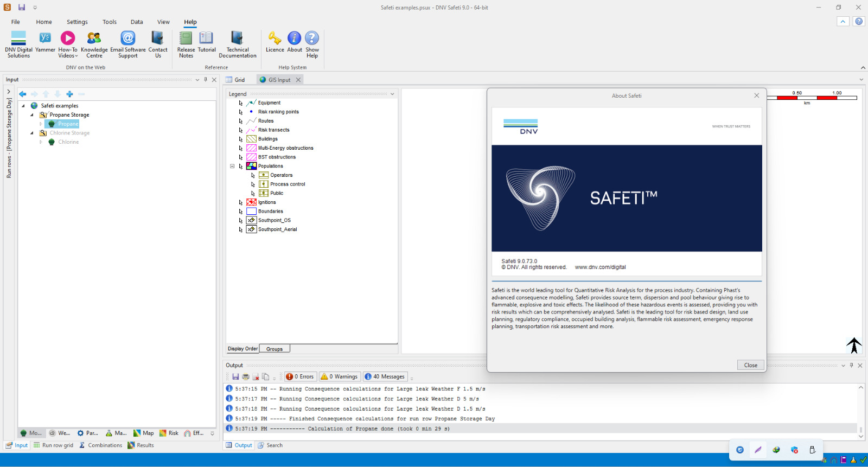Image resolution: width=868 pixels, height=467 pixels.
Task: Switch to the Tools ribbon tab
Action: tap(110, 22)
